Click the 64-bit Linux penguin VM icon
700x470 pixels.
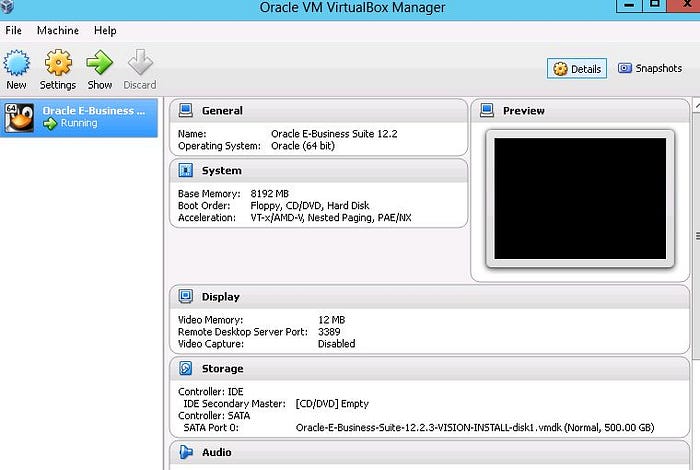[x=19, y=118]
